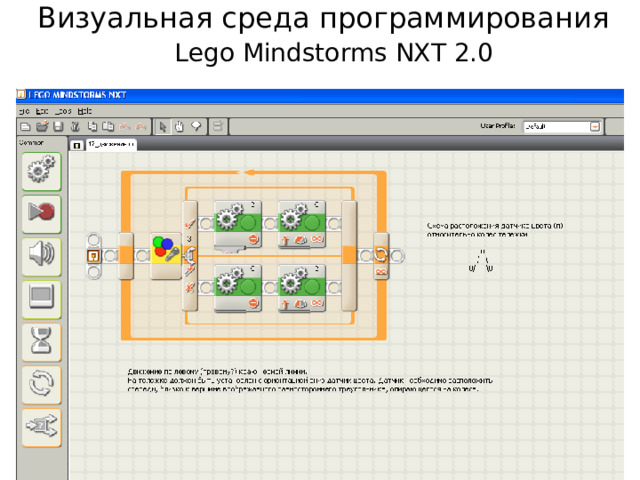Click the Redo arrow in the toolbar

[141, 127]
